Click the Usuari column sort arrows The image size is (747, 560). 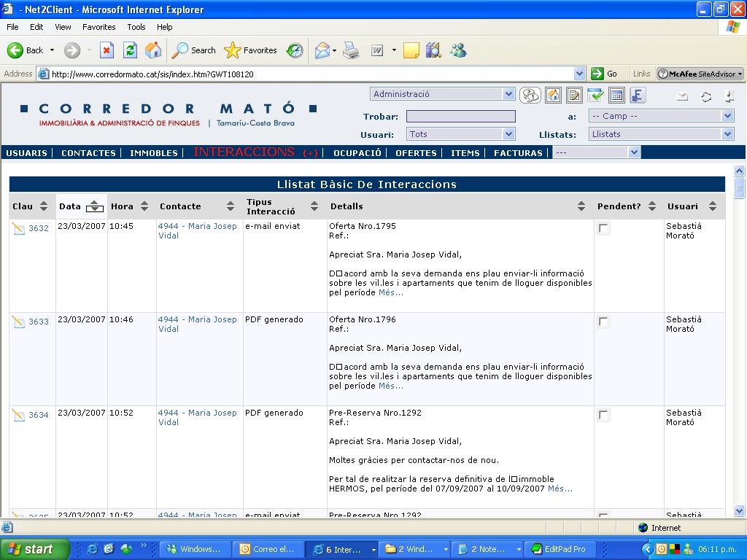713,206
